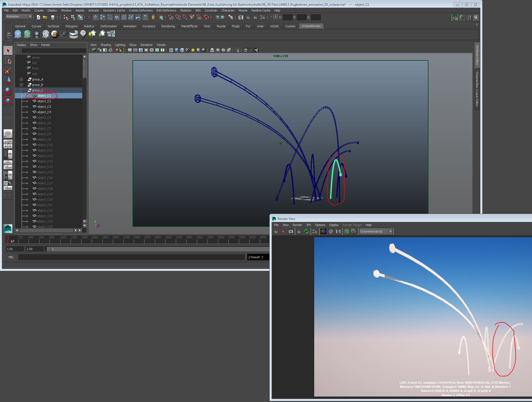532x402 pixels.
Task: Open the Create Deformers menu
Action: (140, 10)
